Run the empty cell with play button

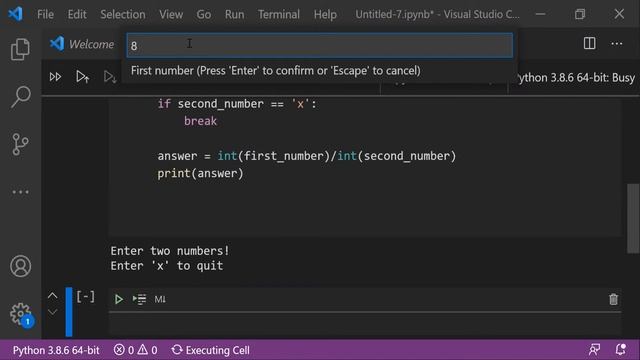pos(118,299)
